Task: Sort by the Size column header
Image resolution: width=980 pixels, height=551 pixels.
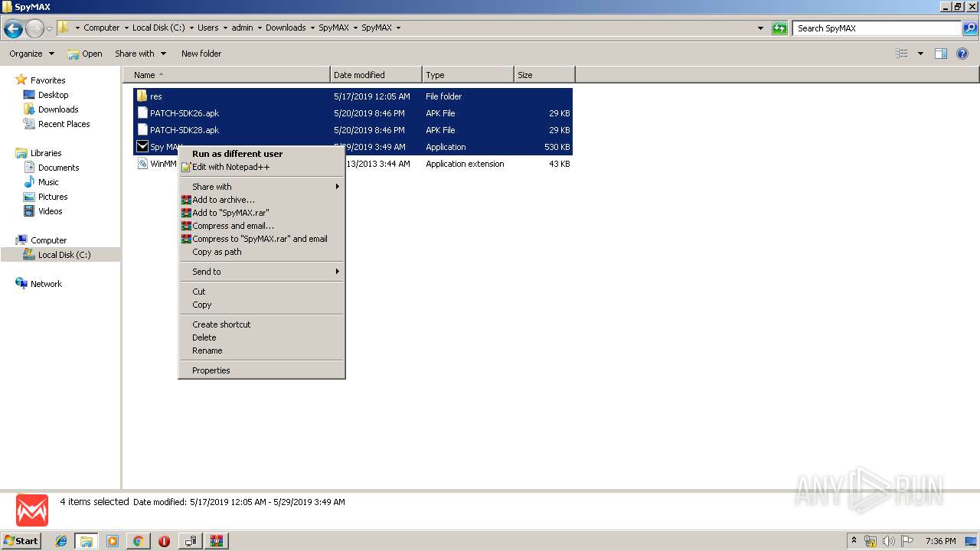Action: 544,75
